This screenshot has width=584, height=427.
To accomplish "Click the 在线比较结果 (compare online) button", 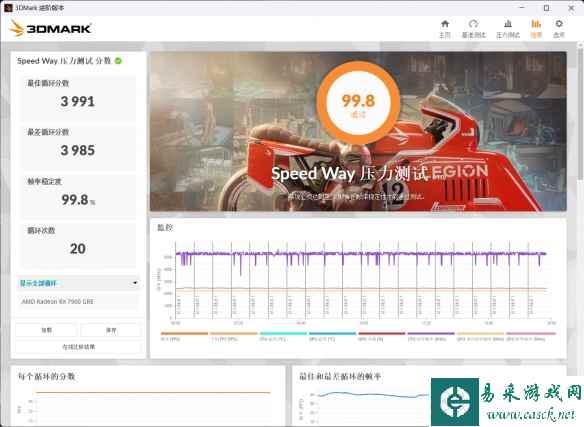I will (x=78, y=347).
